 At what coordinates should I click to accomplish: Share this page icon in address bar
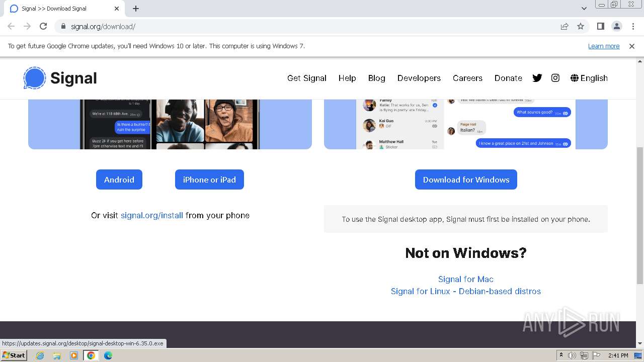click(565, 26)
